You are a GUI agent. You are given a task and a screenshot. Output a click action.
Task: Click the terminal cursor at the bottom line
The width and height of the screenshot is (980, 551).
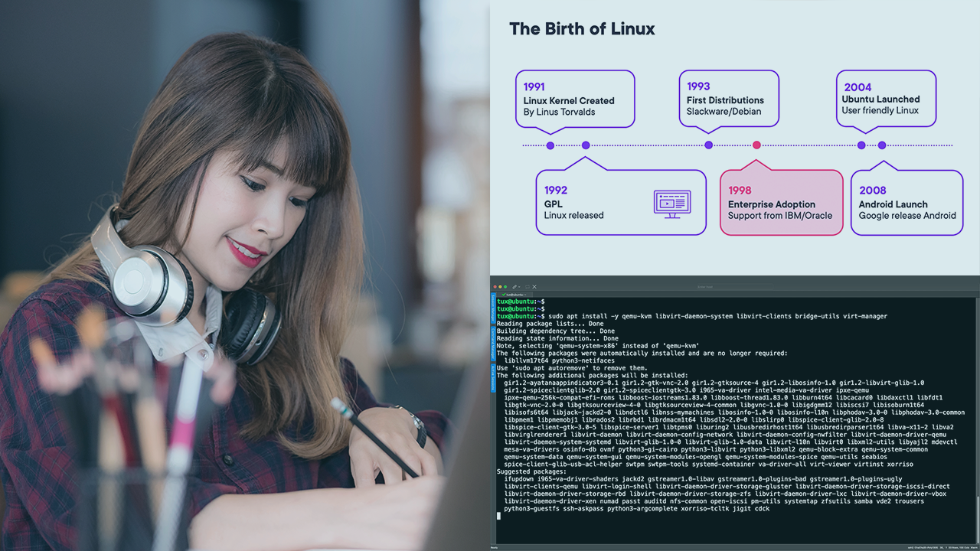click(498, 516)
